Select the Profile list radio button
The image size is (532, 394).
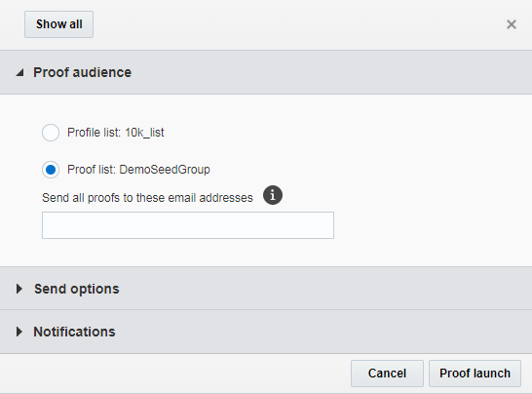tap(51, 133)
